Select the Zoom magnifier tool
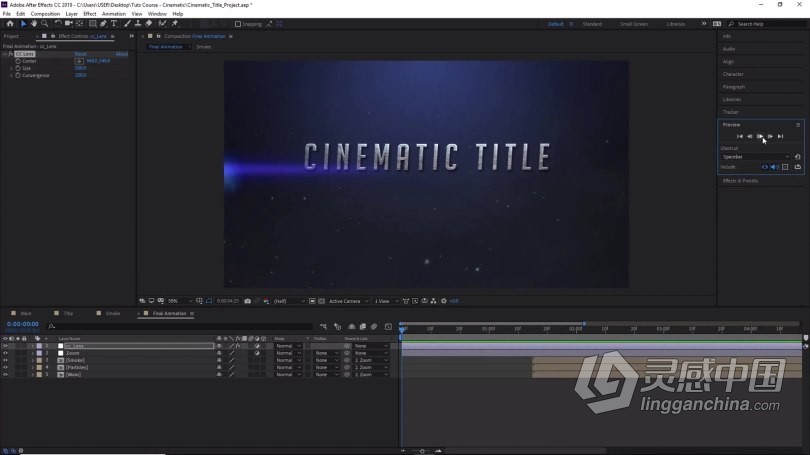Viewport: 810px width, 455px height. tap(44, 24)
